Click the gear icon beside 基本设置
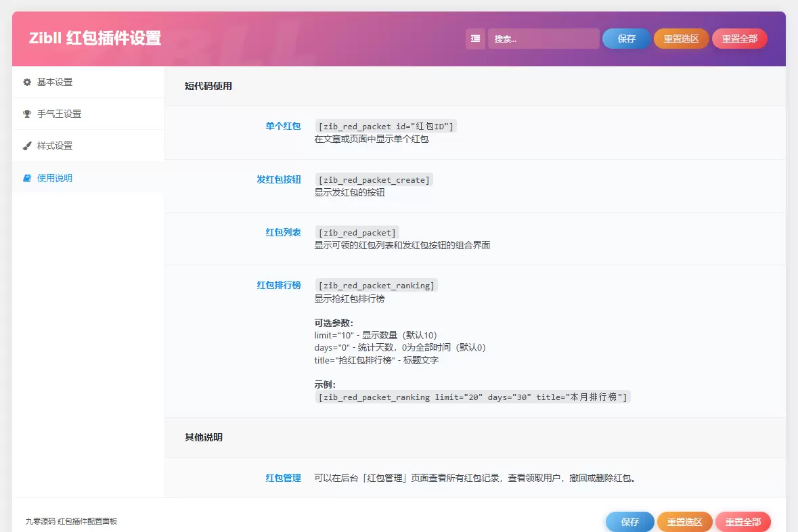The width and height of the screenshot is (798, 532). [27, 82]
